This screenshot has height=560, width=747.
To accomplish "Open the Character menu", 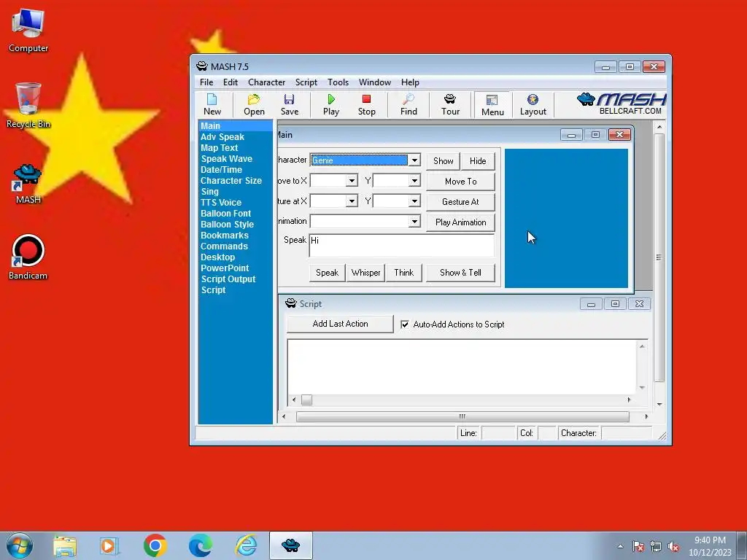I will tap(266, 82).
